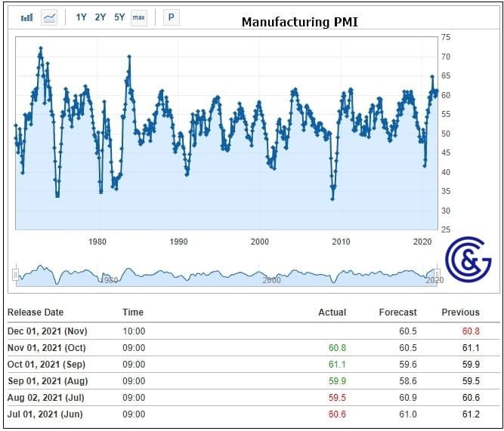Select the area line chart icon

click(50, 17)
